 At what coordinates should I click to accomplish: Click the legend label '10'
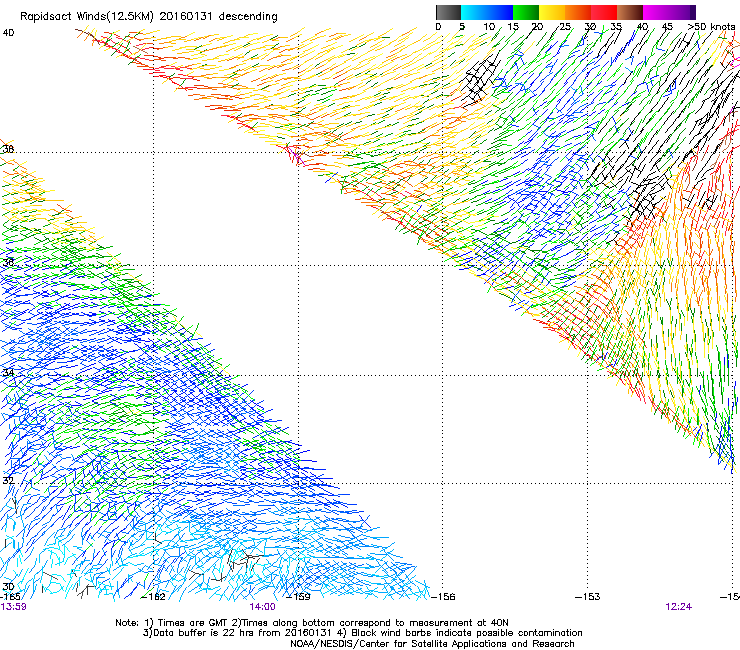pos(489,26)
